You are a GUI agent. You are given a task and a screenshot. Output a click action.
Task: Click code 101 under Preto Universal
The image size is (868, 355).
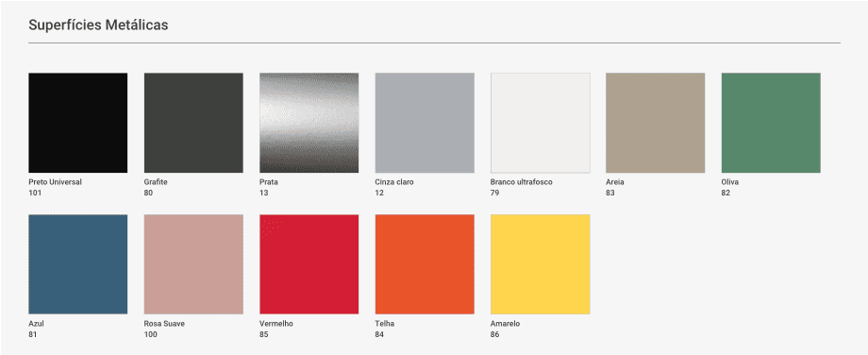tap(35, 194)
